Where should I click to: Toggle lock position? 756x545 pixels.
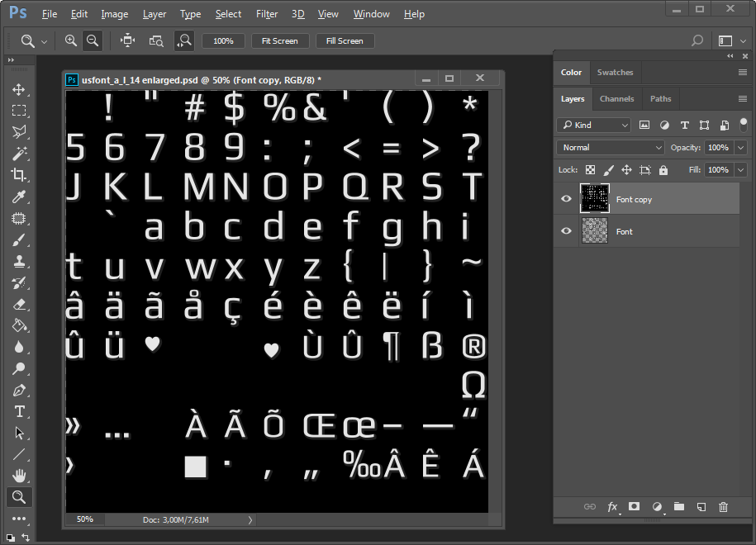pyautogui.click(x=626, y=169)
